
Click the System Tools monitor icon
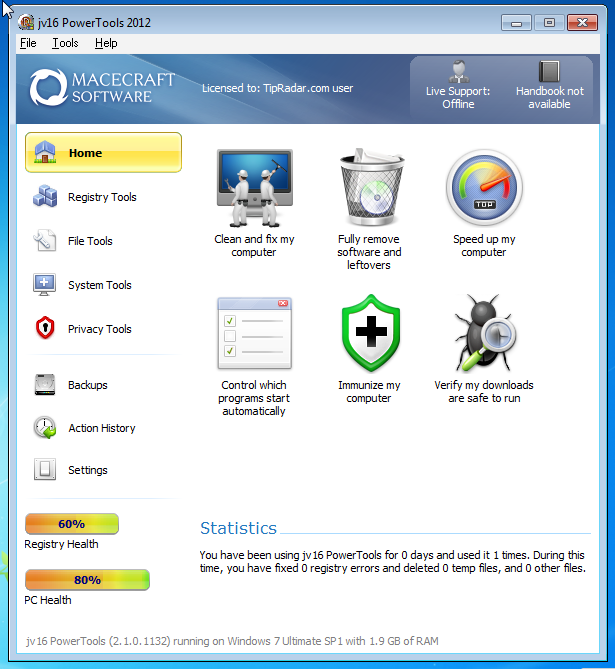click(45, 285)
